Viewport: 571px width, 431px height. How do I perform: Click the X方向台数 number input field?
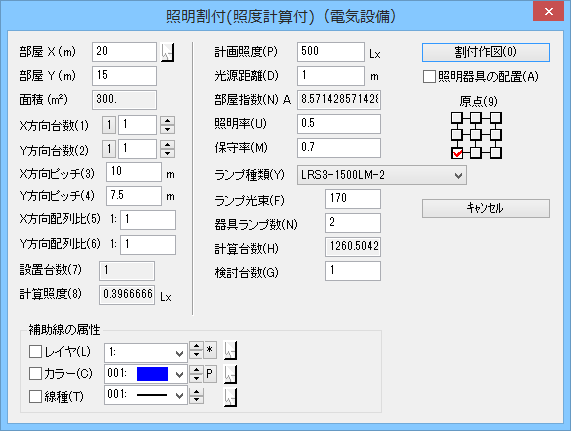(138, 125)
